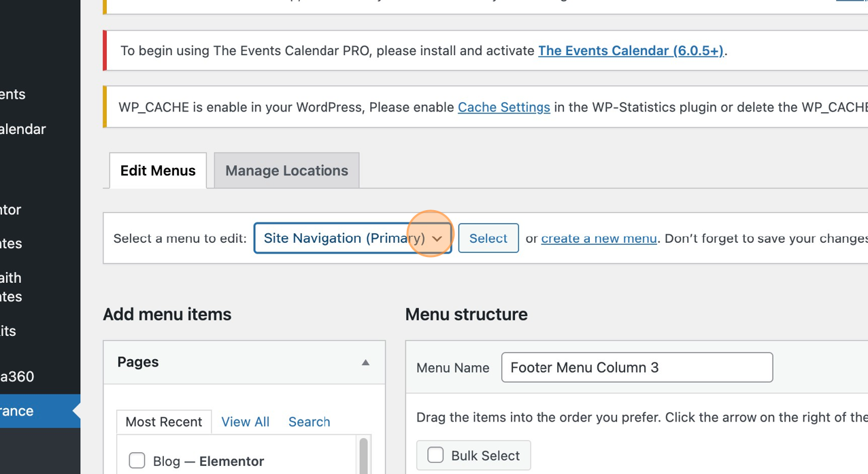Screen dimensions: 868x474
Task: Click the Pages panel heading
Action: click(138, 362)
